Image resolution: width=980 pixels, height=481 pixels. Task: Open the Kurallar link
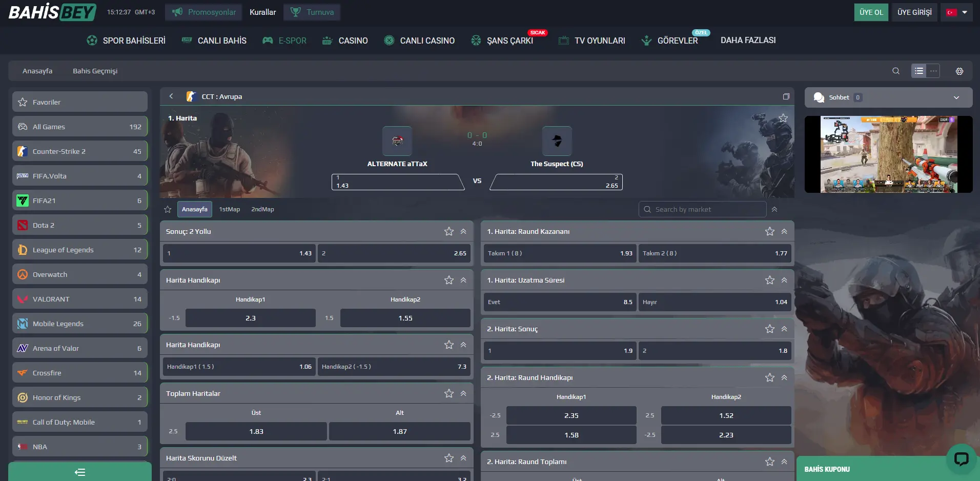pyautogui.click(x=262, y=12)
